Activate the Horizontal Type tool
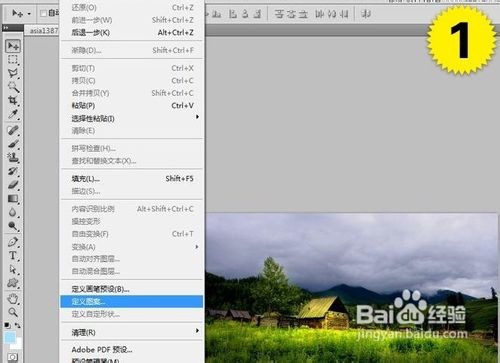The width and height of the screenshot is (500, 363). click(13, 256)
